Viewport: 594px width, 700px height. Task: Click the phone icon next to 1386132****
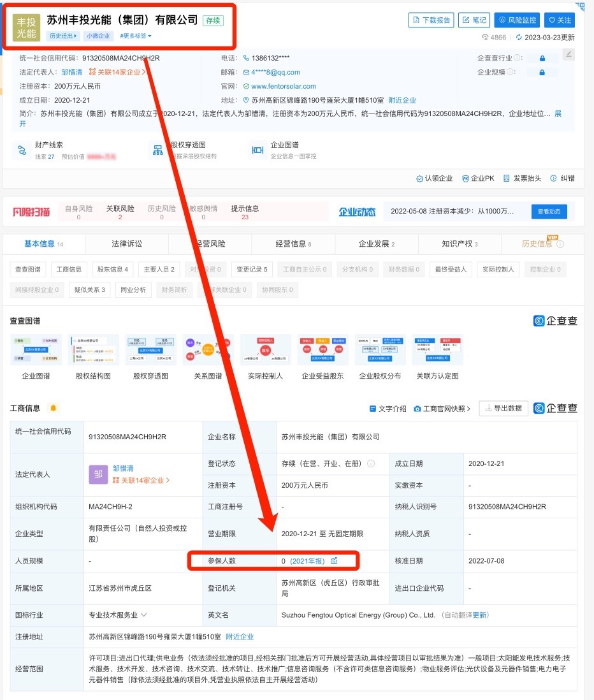[246, 58]
